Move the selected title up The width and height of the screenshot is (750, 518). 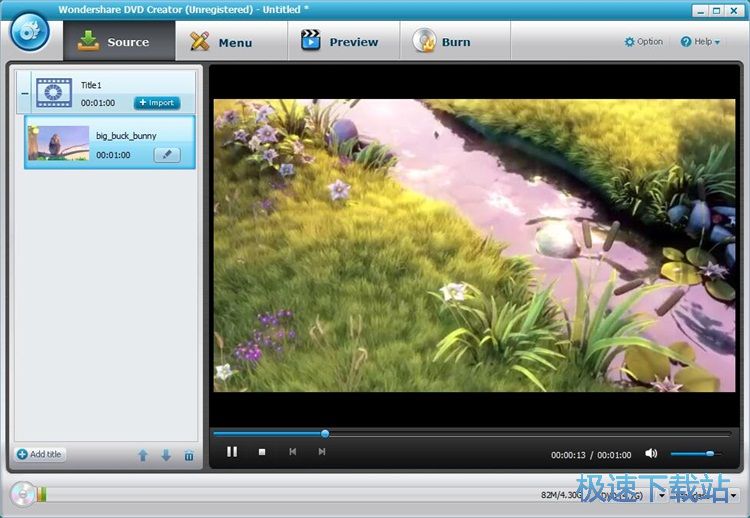(x=143, y=456)
